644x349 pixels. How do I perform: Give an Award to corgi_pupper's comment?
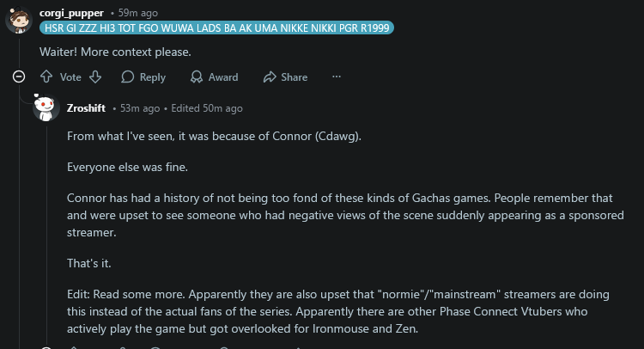click(214, 77)
